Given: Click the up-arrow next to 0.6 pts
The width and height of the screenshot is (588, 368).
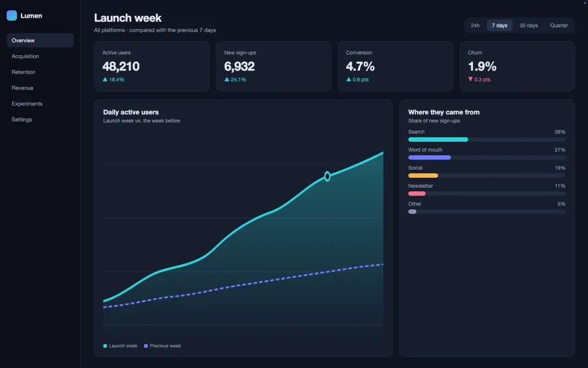Looking at the screenshot, I should click(x=349, y=79).
